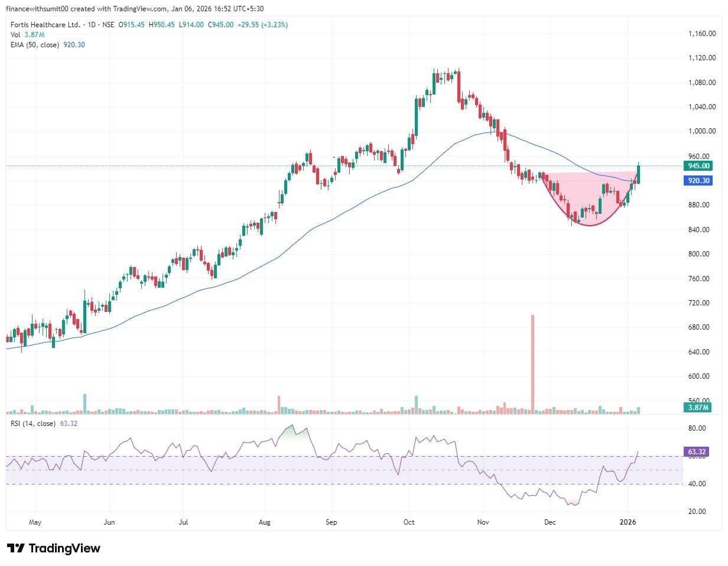The image size is (728, 566).
Task: Click the 600.00 price axis label
Action: pyautogui.click(x=700, y=376)
